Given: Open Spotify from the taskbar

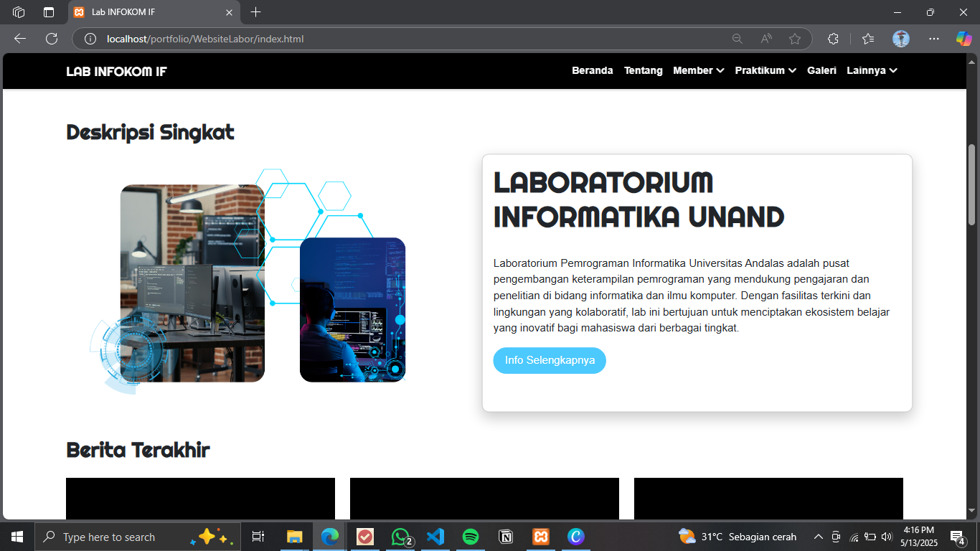Looking at the screenshot, I should 471,537.
